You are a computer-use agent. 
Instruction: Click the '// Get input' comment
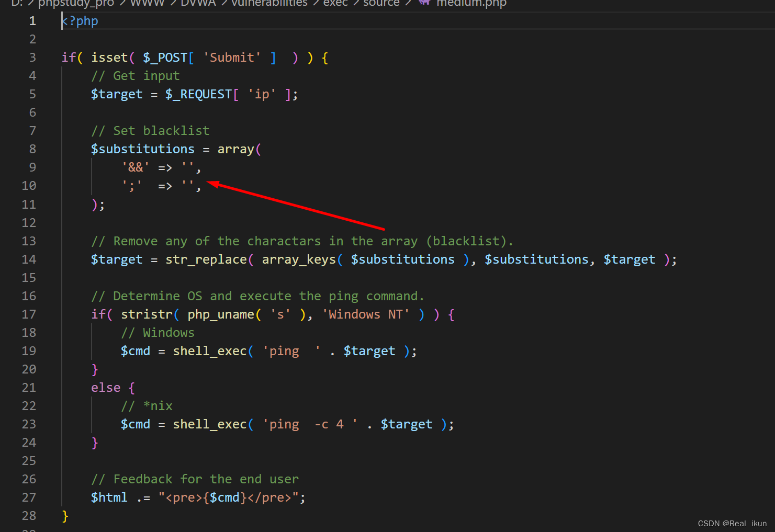[136, 76]
